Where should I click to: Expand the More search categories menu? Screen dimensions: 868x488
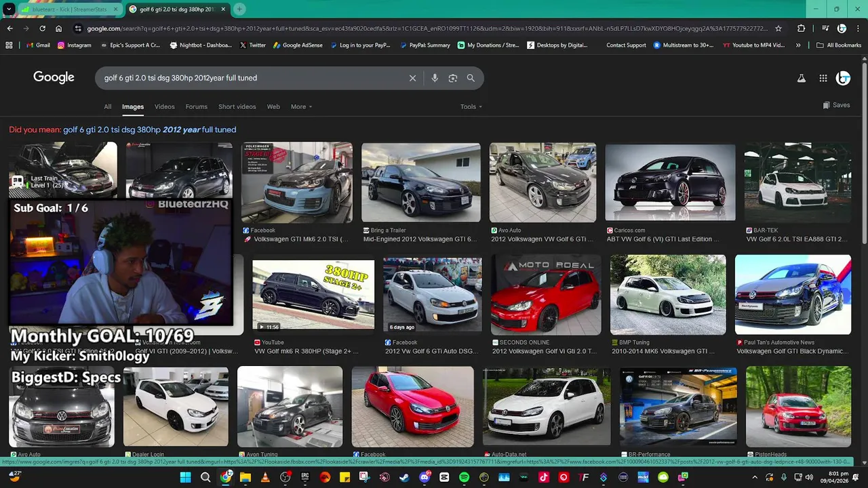(x=302, y=106)
